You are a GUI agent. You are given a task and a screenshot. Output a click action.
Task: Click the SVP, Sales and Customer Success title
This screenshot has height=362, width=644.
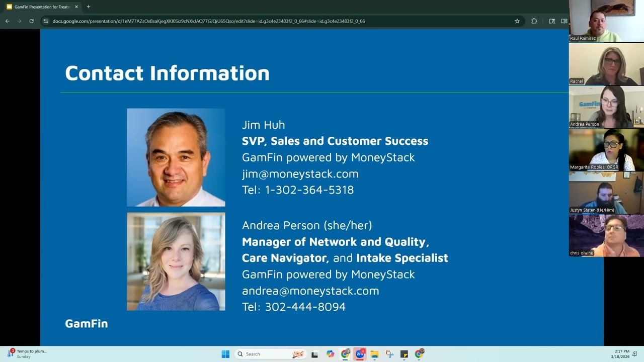(335, 141)
